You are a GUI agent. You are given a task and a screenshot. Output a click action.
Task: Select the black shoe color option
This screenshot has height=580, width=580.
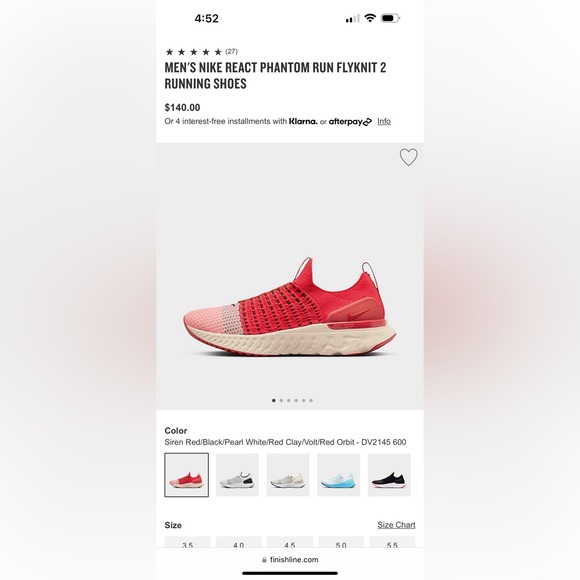coord(389,475)
